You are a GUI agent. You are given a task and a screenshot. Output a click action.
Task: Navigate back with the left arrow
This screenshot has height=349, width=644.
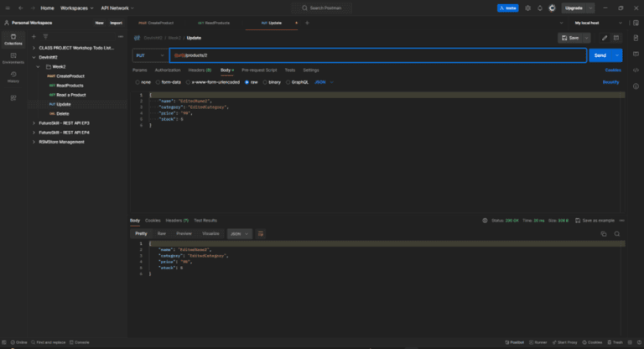point(20,8)
